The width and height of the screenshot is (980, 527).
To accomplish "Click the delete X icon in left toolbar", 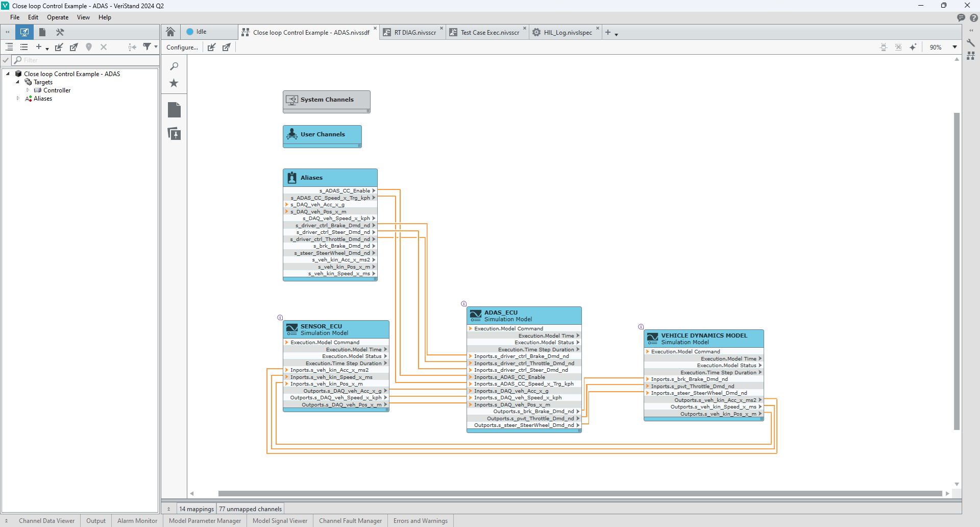I will (x=104, y=47).
